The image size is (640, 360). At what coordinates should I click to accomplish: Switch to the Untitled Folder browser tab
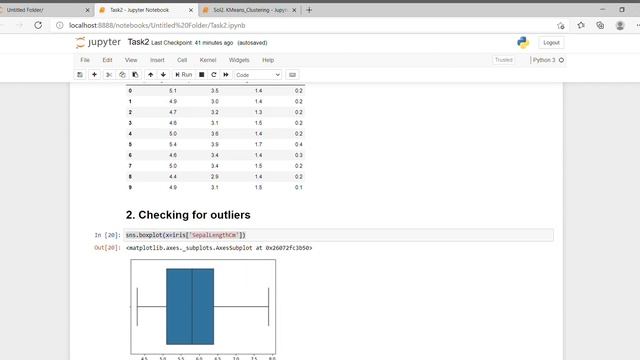click(x=42, y=10)
